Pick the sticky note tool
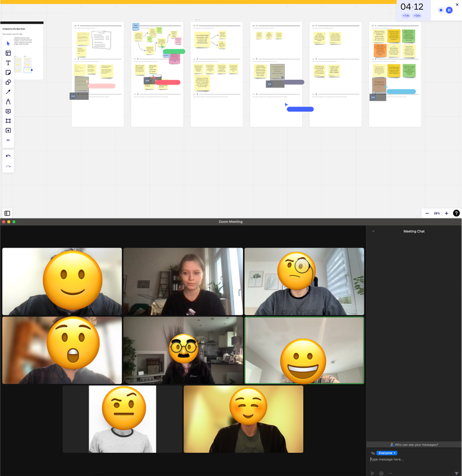462x476 pixels. pyautogui.click(x=8, y=73)
